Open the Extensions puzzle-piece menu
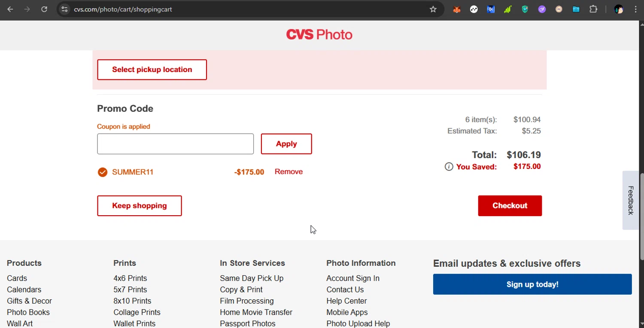This screenshot has height=328, width=644. tap(593, 9)
